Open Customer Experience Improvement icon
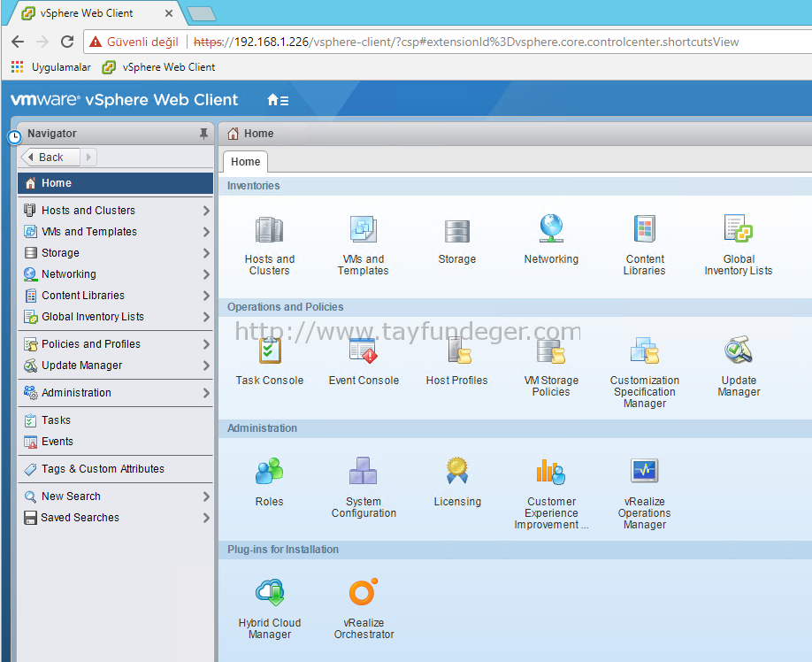Screen dimensions: 812x662 click(550, 472)
